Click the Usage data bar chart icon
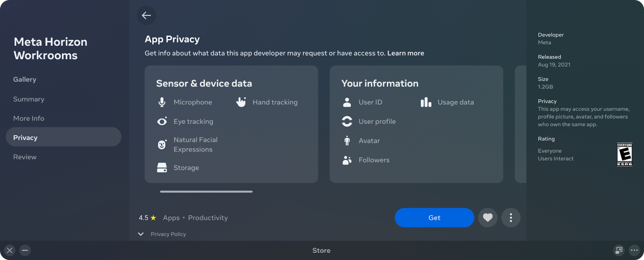 tap(426, 102)
